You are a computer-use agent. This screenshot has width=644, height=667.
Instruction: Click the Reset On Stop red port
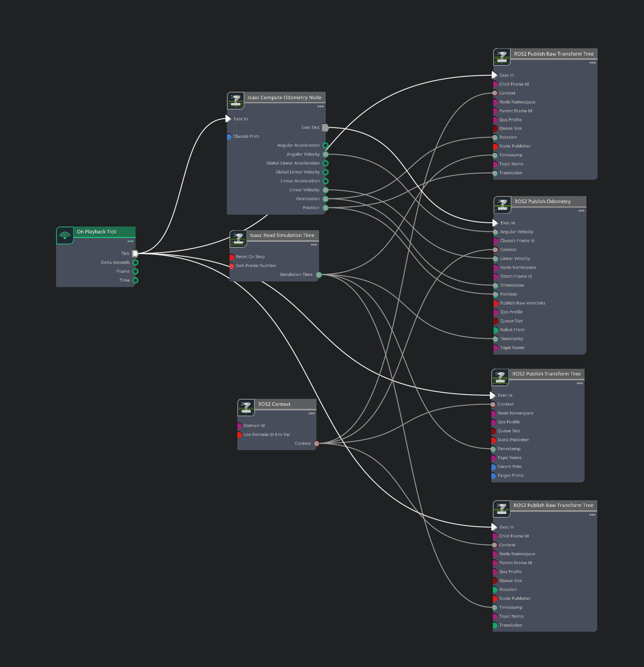(x=232, y=257)
